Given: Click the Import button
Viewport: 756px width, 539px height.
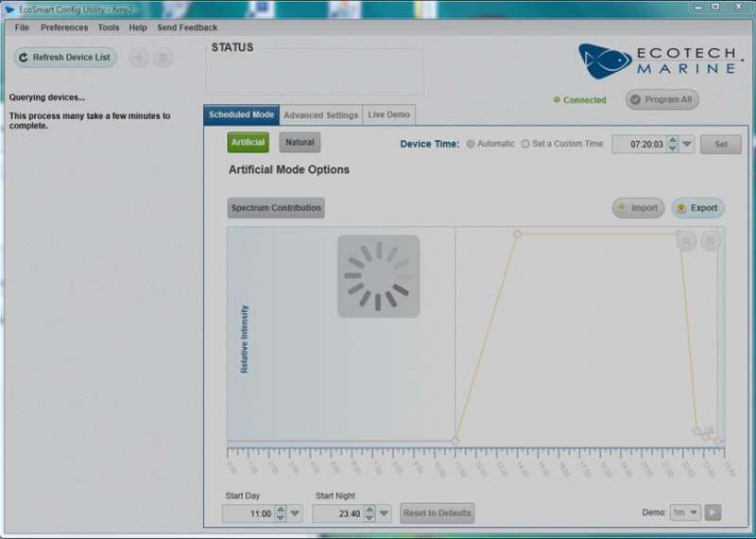Looking at the screenshot, I should 638,208.
